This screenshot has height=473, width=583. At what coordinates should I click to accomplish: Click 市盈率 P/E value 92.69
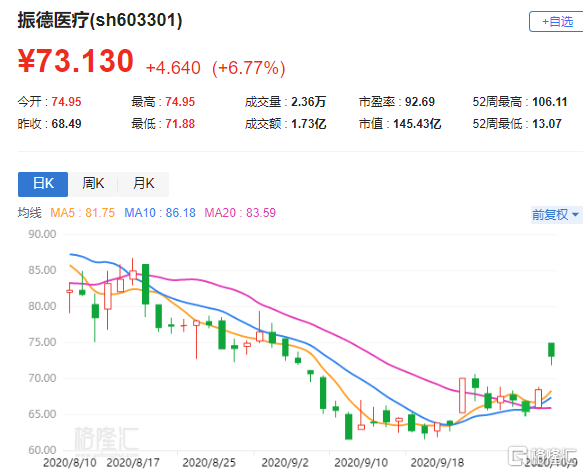tap(420, 102)
